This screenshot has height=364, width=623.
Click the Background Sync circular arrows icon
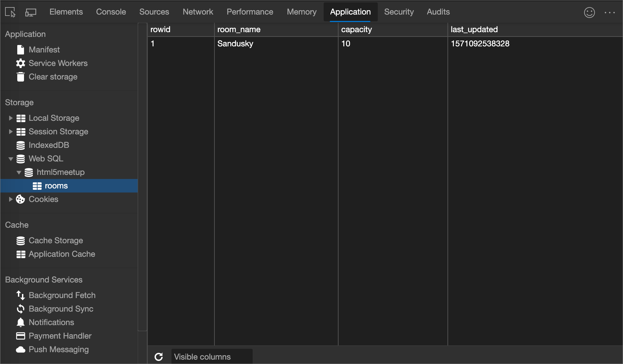click(21, 309)
